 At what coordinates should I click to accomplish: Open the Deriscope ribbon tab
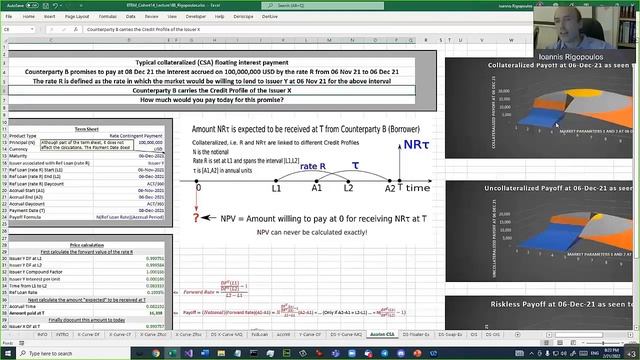click(x=243, y=17)
